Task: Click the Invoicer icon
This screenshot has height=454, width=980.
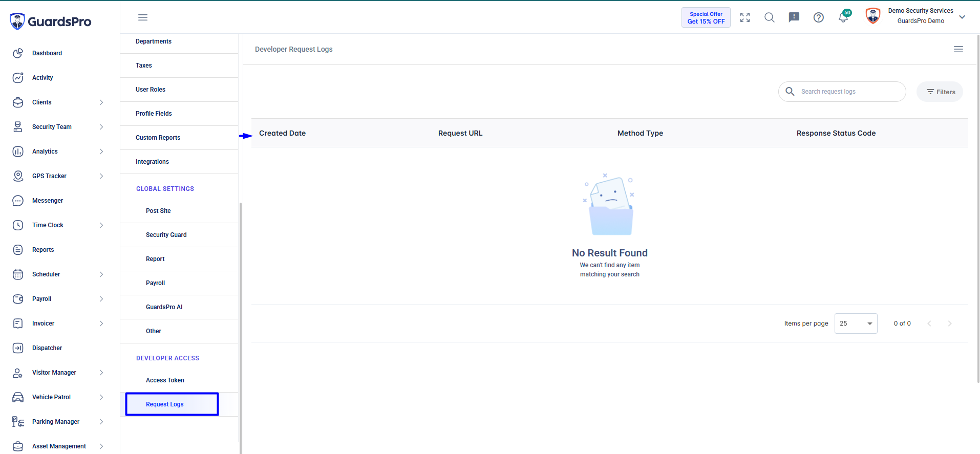Action: tap(18, 323)
